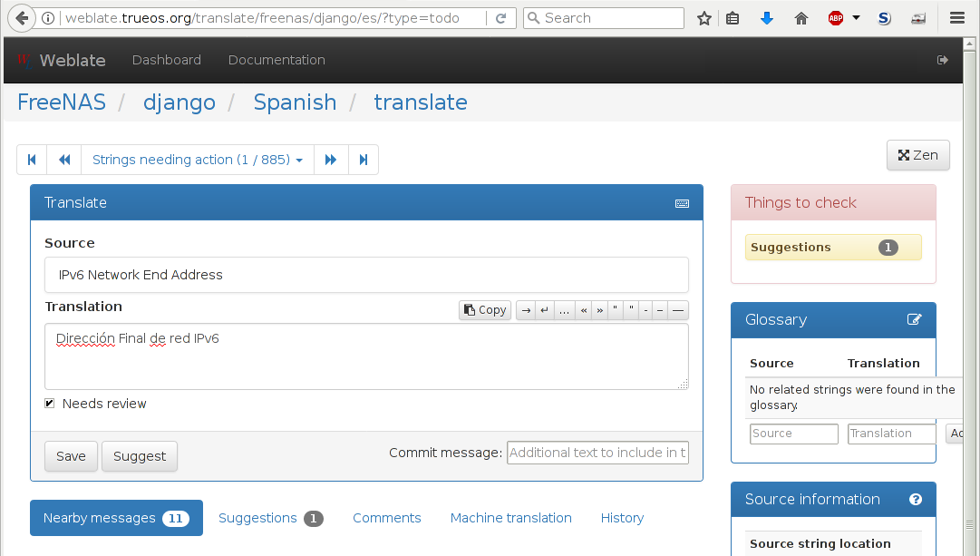The height and width of the screenshot is (556, 980).
Task: Jump to the first string with the navigation icon
Action: tap(32, 159)
